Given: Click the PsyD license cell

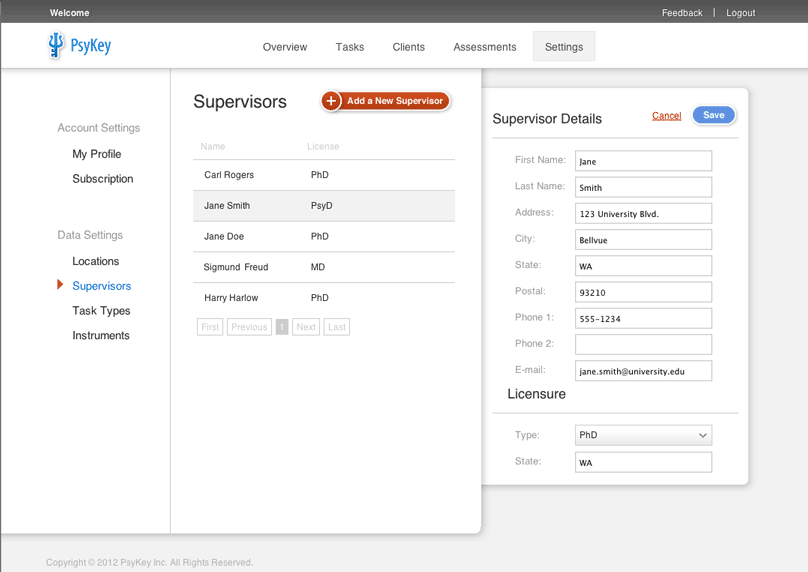Looking at the screenshot, I should coord(322,206).
